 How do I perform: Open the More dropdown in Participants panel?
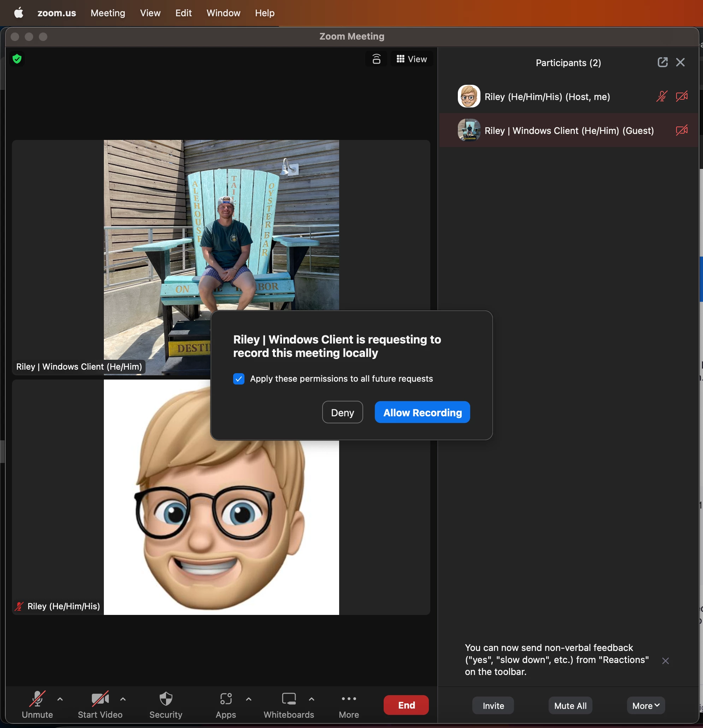pos(645,706)
